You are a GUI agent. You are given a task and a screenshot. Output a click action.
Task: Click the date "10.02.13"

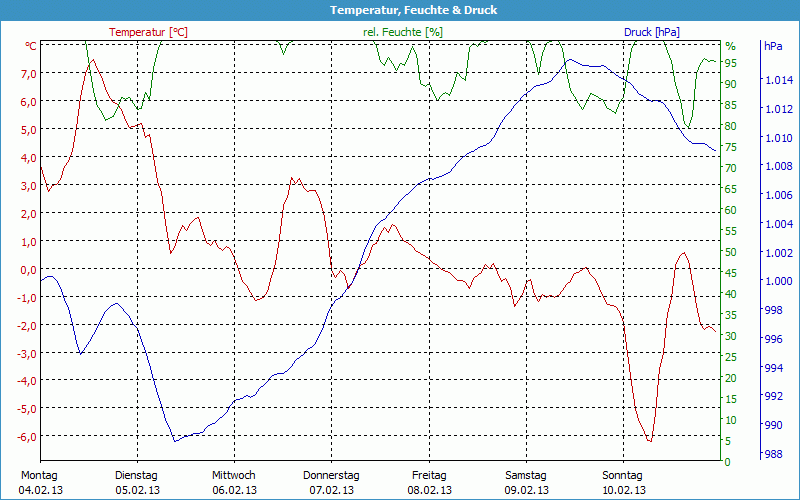coord(623,490)
